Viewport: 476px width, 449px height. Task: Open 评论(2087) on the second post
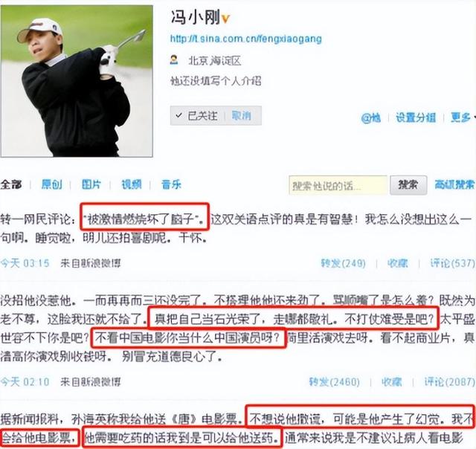pyautogui.click(x=449, y=381)
